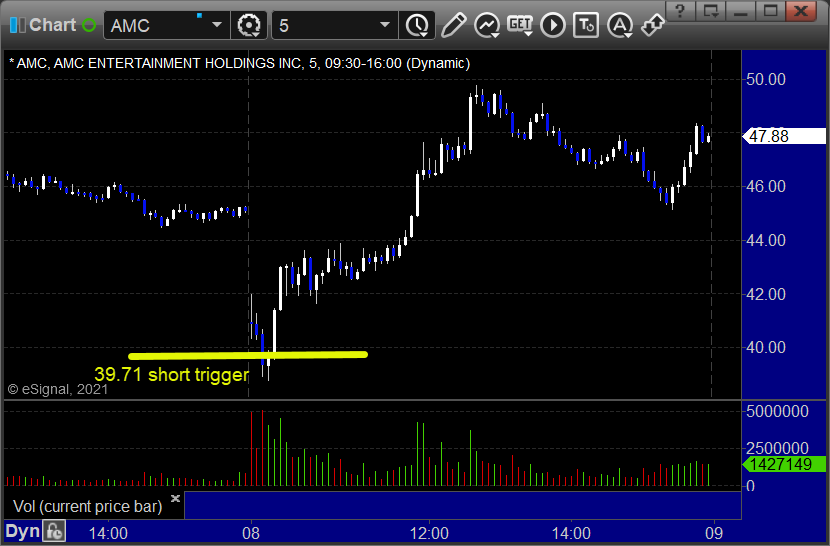Select the pencil drawing tool
This screenshot has width=830, height=546.
tap(453, 25)
